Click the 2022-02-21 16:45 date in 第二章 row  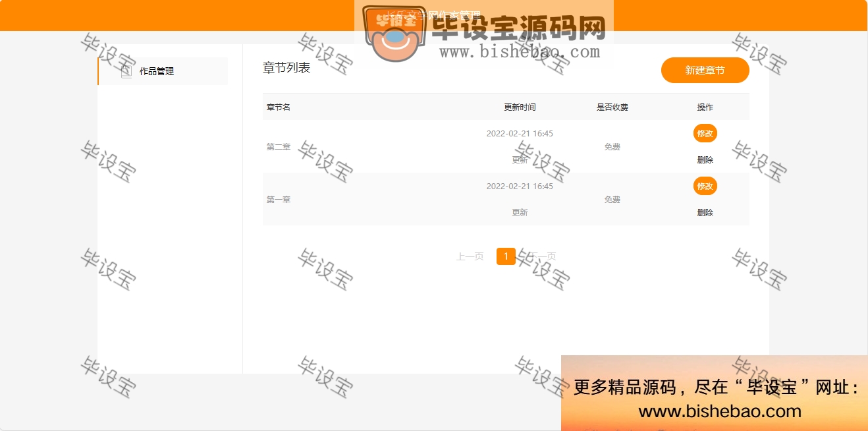pyautogui.click(x=520, y=133)
